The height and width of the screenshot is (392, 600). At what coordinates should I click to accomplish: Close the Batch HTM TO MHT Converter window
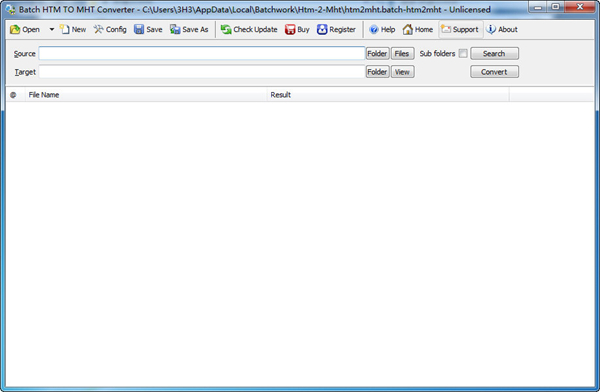pos(580,7)
